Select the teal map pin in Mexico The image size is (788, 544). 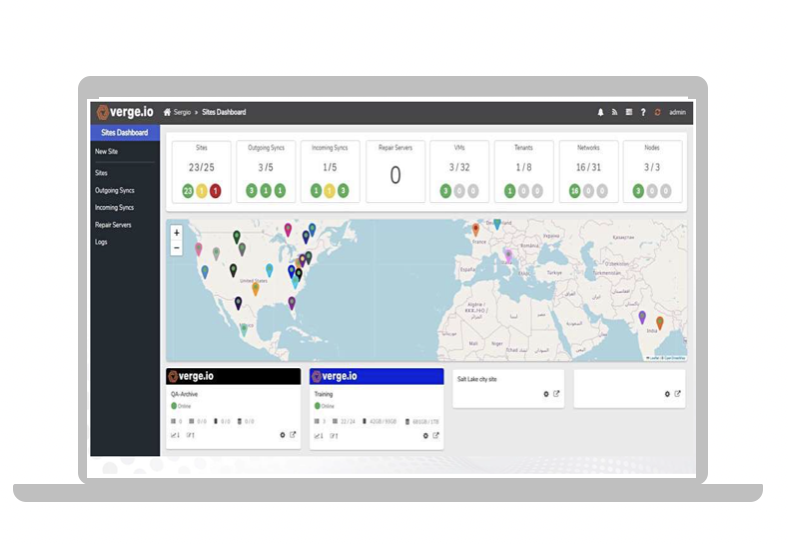[x=244, y=329]
